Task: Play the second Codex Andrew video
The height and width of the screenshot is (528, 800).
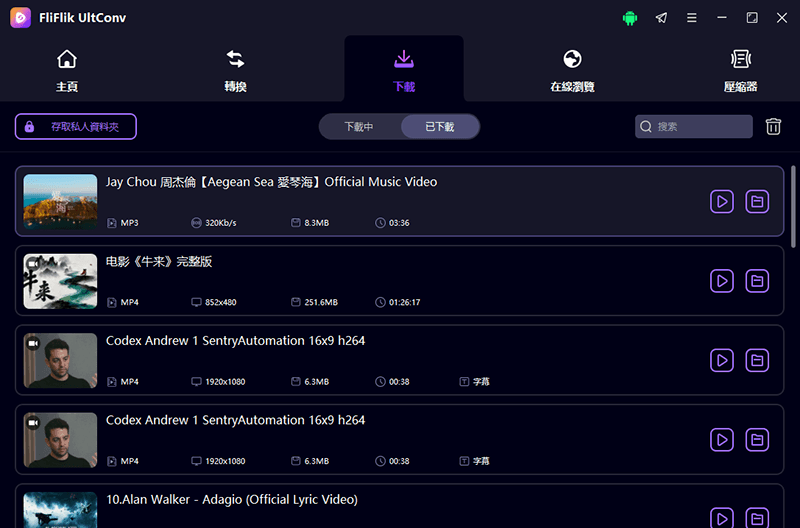Action: click(721, 440)
